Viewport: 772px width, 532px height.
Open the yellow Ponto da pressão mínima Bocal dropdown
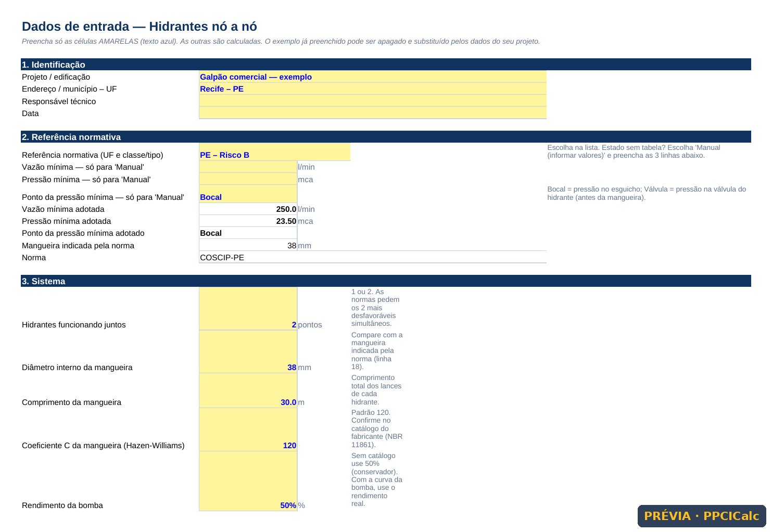pyautogui.click(x=248, y=194)
